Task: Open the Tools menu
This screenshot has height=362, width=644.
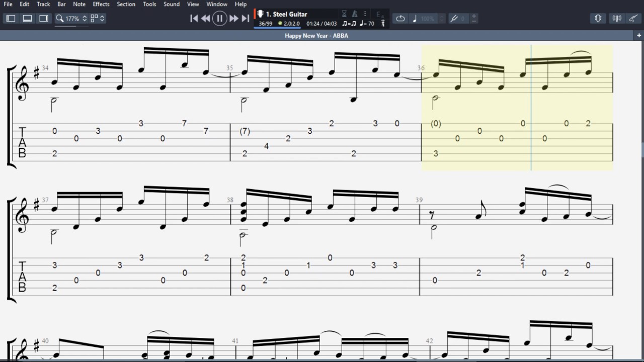Action: [149, 4]
